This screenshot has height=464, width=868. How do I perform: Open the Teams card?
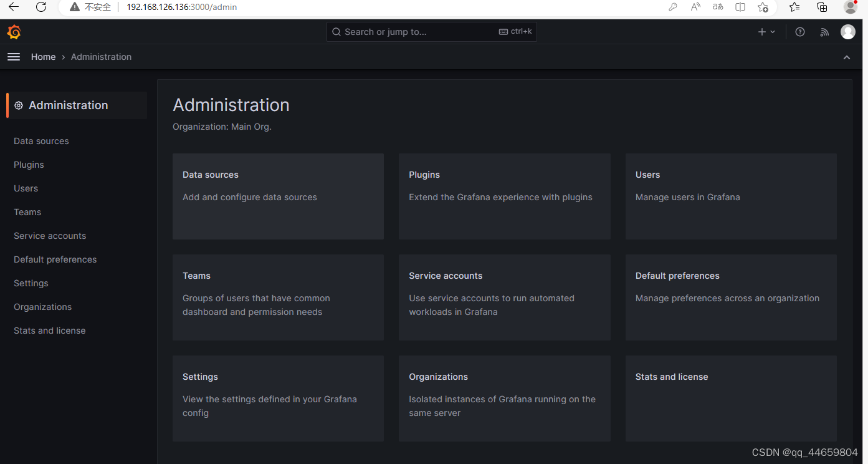[278, 297]
